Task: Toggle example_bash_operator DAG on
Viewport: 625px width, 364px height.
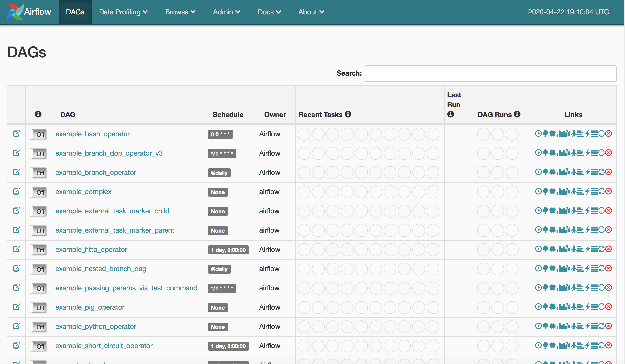Action: tap(39, 134)
